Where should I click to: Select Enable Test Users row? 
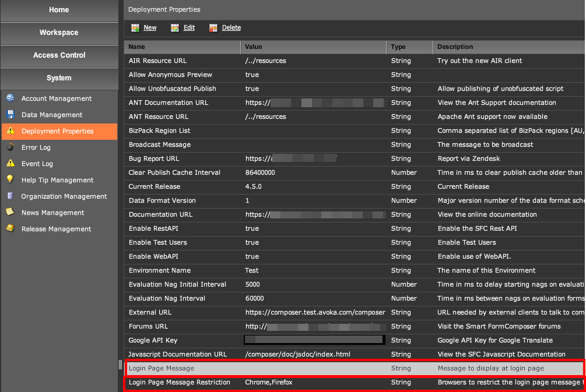(x=355, y=243)
